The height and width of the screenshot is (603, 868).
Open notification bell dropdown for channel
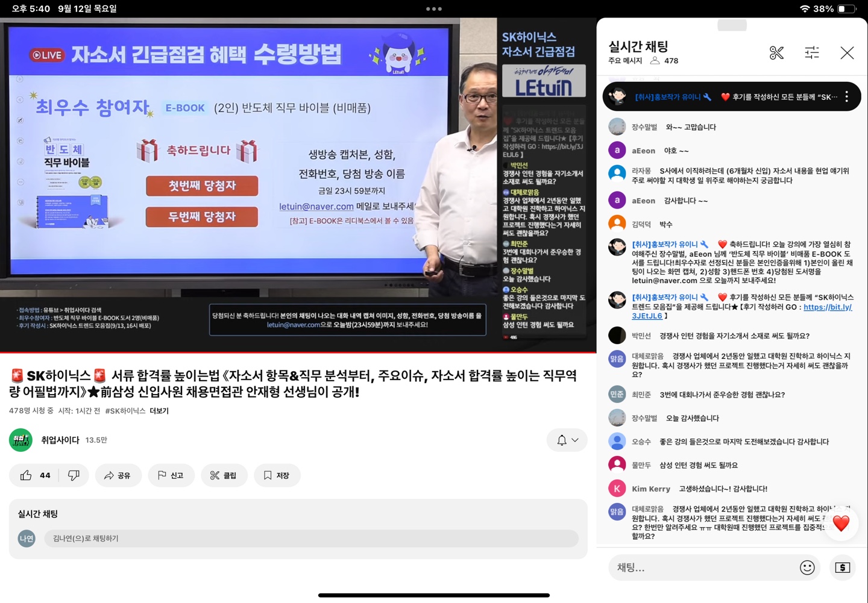[x=567, y=440]
